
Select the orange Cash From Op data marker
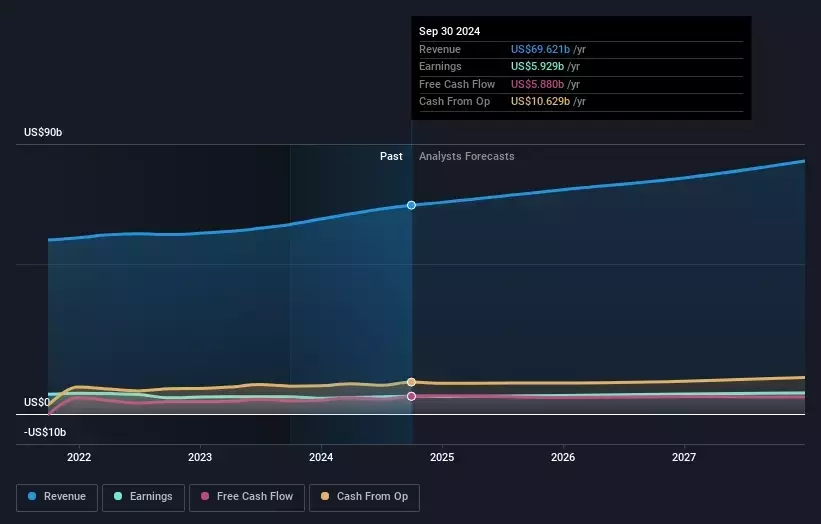pyautogui.click(x=411, y=382)
